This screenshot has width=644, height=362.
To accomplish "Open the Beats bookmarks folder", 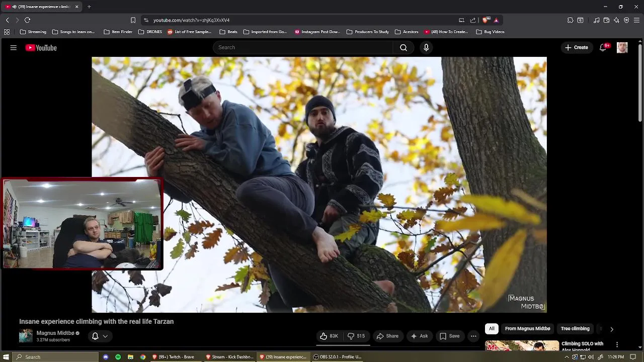I will click(x=228, y=32).
